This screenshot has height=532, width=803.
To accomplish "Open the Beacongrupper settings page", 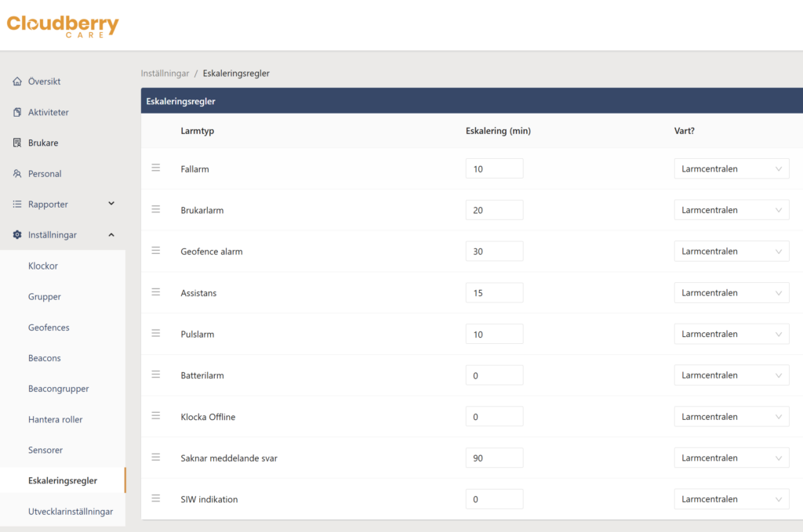I will [58, 389].
